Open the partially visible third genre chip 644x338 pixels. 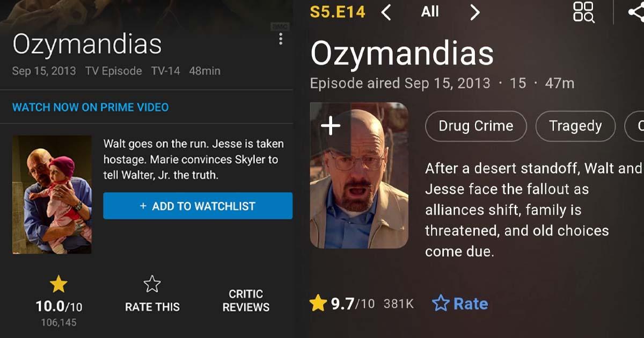[x=635, y=126]
